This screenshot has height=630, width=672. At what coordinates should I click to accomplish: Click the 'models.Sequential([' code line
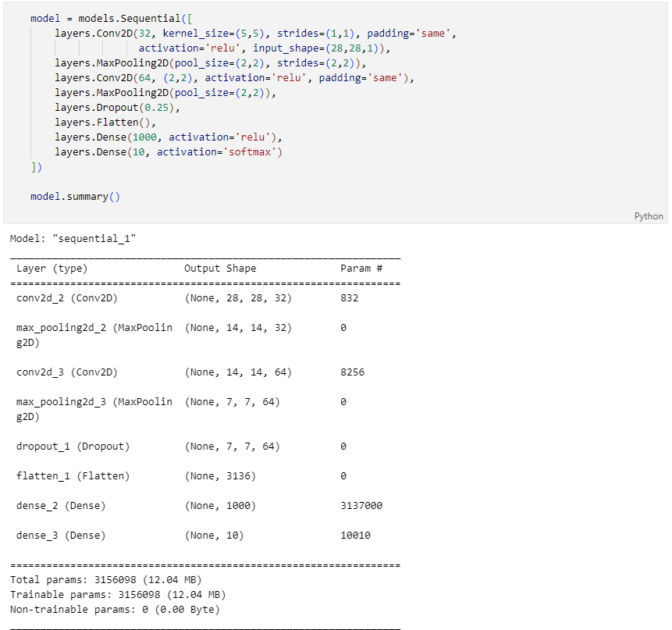pyautogui.click(x=111, y=19)
